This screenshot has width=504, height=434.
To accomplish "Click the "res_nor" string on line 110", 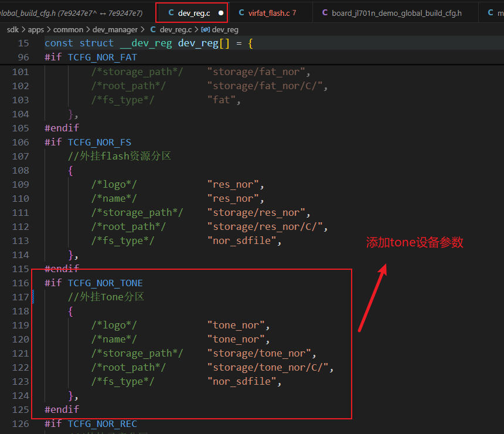I will (233, 198).
